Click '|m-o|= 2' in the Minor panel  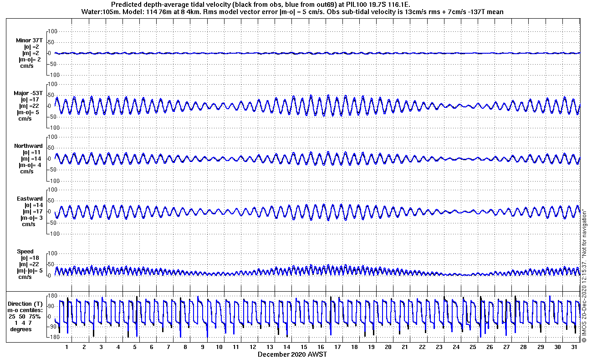[30, 60]
